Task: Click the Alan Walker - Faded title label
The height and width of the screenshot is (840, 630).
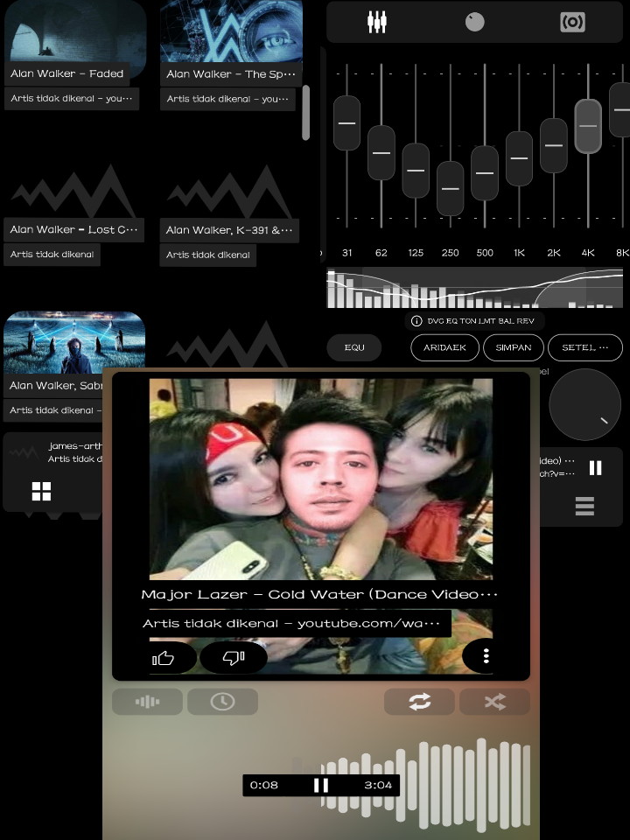Action: click(67, 73)
